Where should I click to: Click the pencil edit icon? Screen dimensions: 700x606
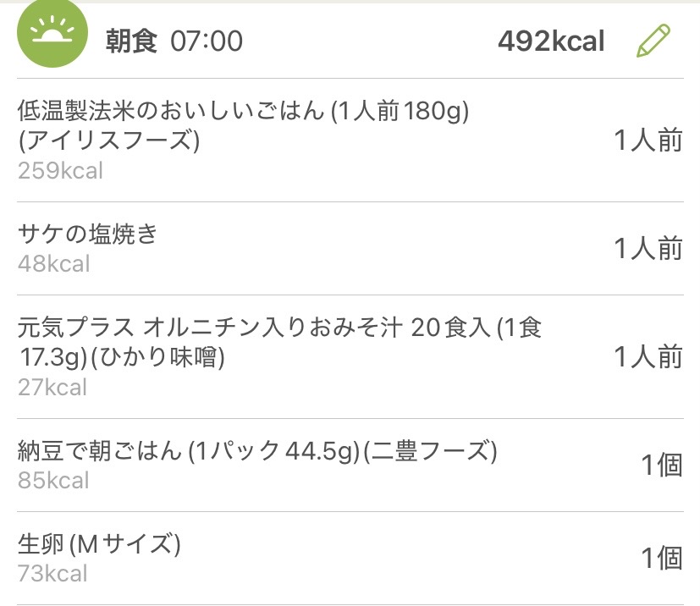click(x=653, y=41)
